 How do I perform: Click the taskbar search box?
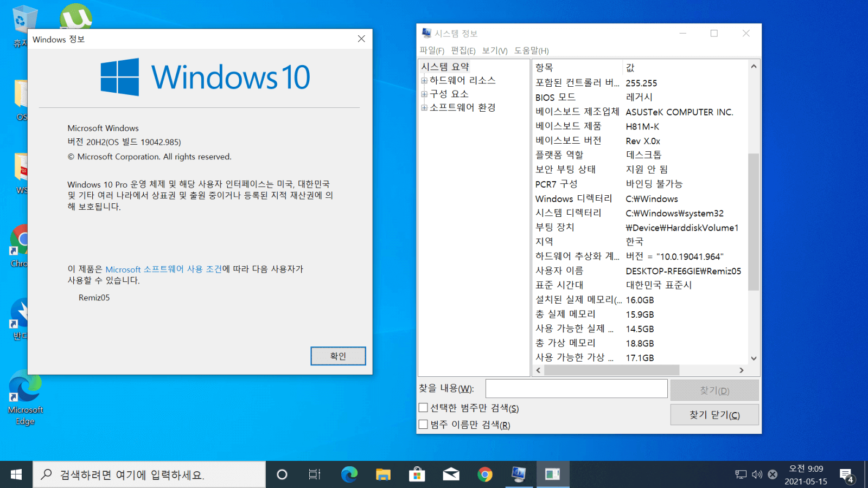click(150, 475)
